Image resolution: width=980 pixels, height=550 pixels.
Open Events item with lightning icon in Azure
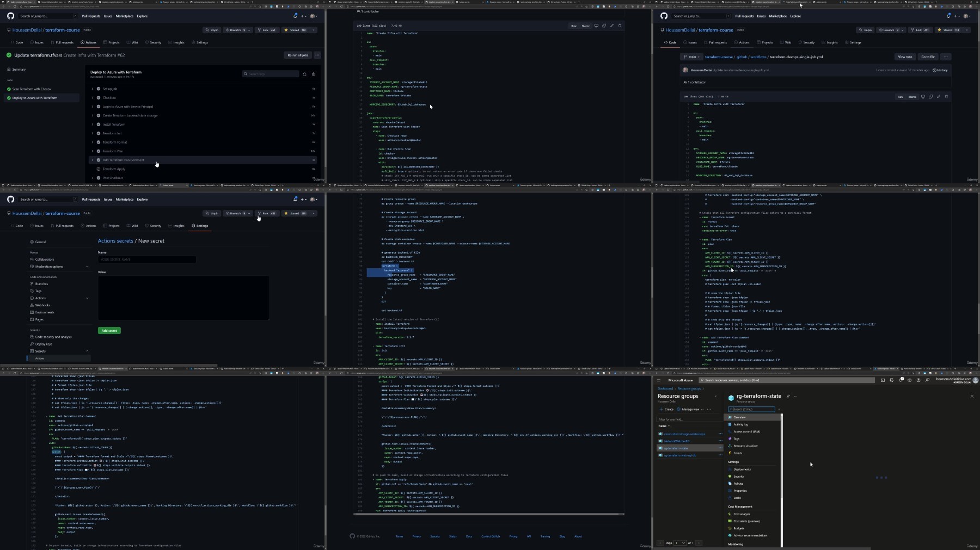(737, 453)
